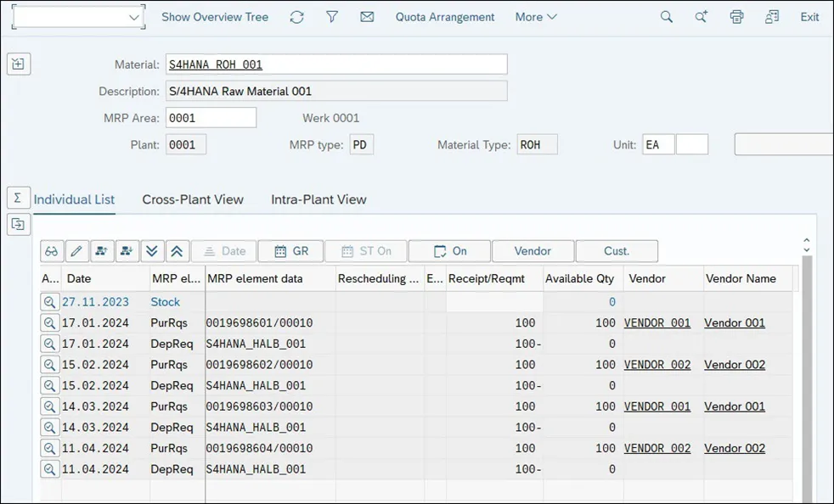Click the new session window icon

[x=772, y=17]
